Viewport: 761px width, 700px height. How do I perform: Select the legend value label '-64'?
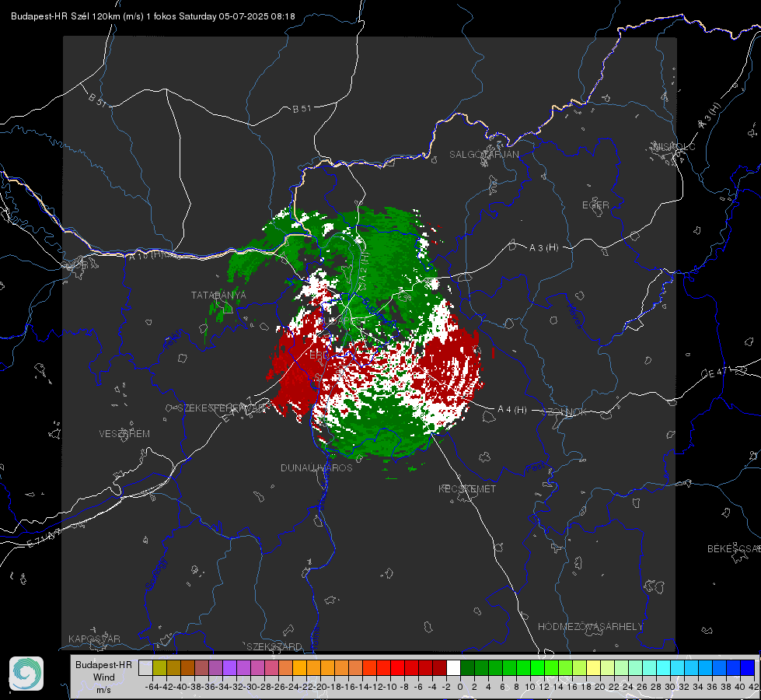click(x=152, y=687)
